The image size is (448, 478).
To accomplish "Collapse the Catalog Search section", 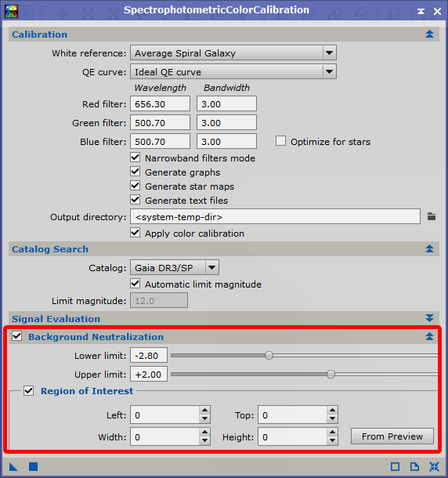I will tap(429, 248).
